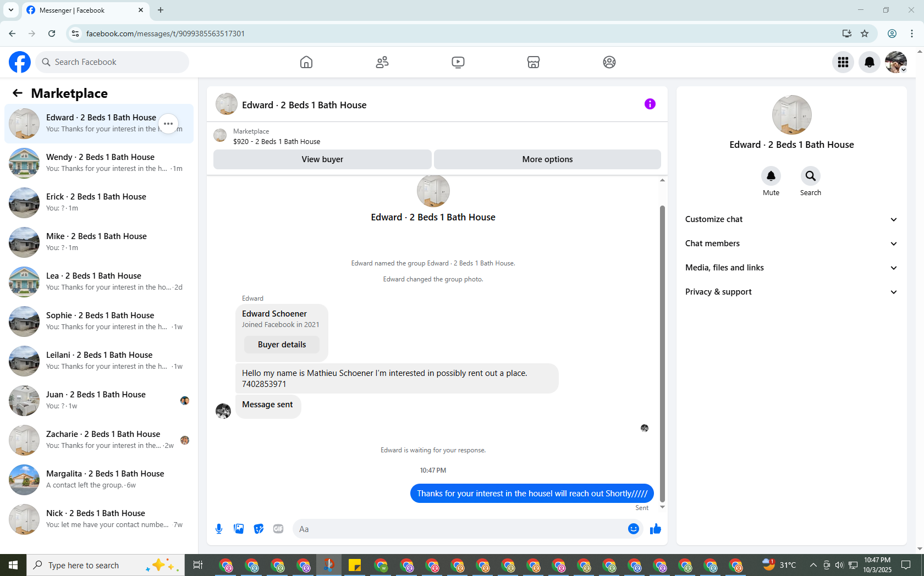Open Erick · 2 Beds 1 Bath House conversation
924x576 pixels.
[x=99, y=203]
